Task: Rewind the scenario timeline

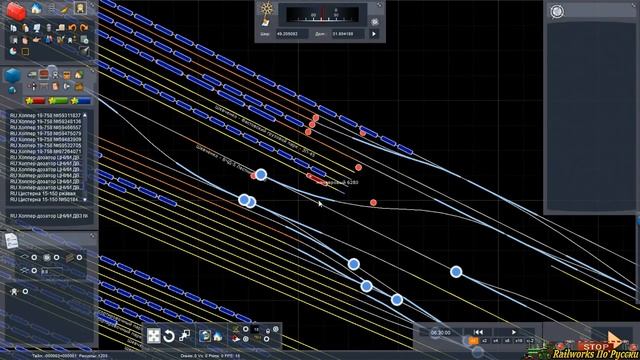Action: [x=478, y=332]
